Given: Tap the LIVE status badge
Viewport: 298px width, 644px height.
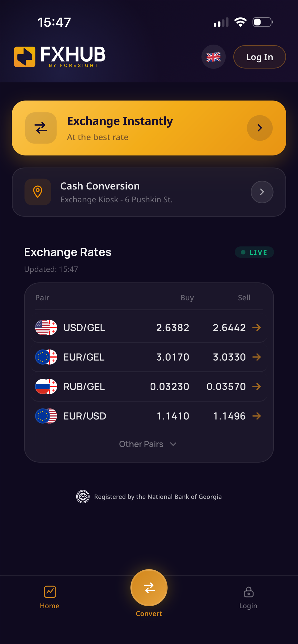Looking at the screenshot, I should [x=254, y=252].
